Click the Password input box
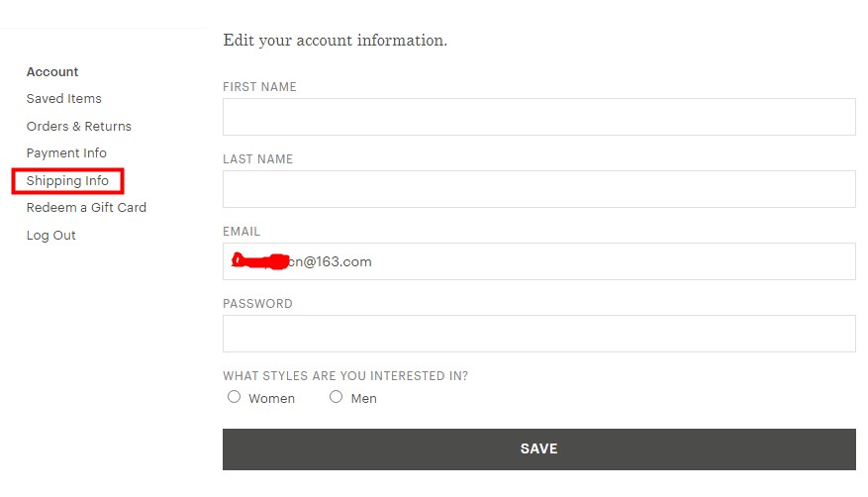Screen dimensions: 868x497 click(538, 334)
